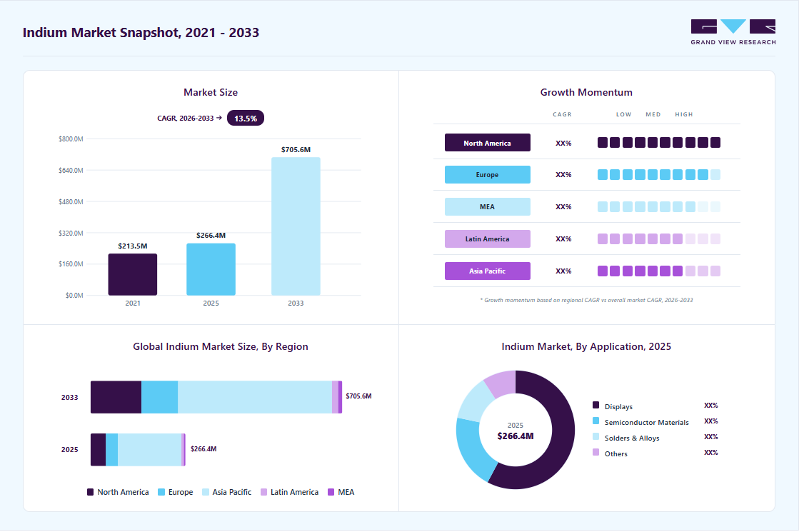Click the North America XX% CAGR value

[x=563, y=144]
